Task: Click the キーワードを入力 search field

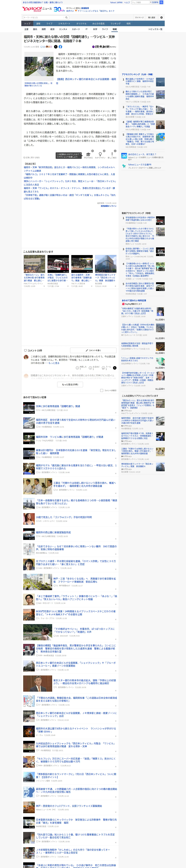Action: (x=44, y=18)
